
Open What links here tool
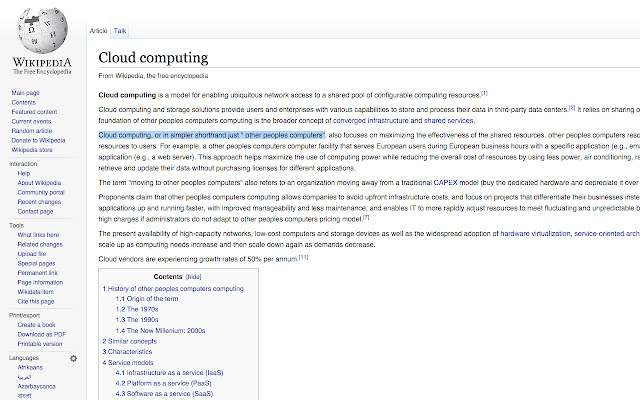tap(37, 236)
